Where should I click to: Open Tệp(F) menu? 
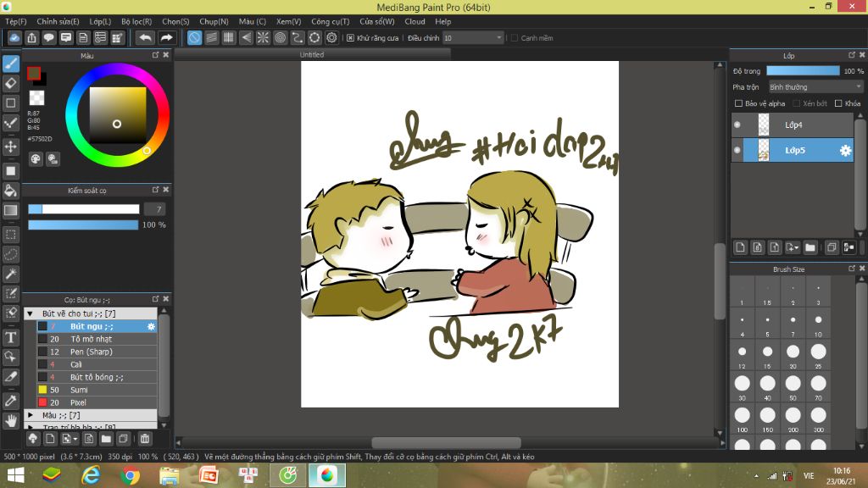pos(16,21)
